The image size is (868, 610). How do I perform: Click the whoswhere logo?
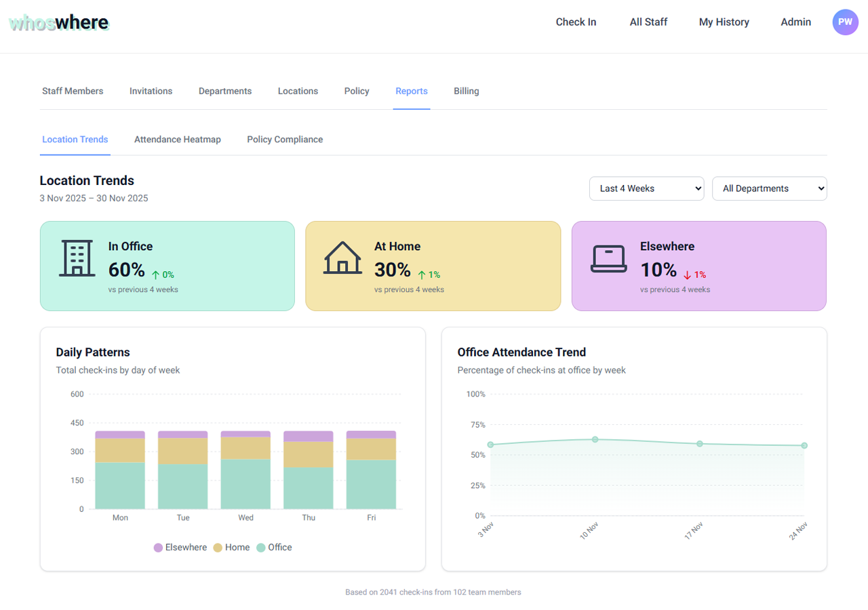point(59,22)
